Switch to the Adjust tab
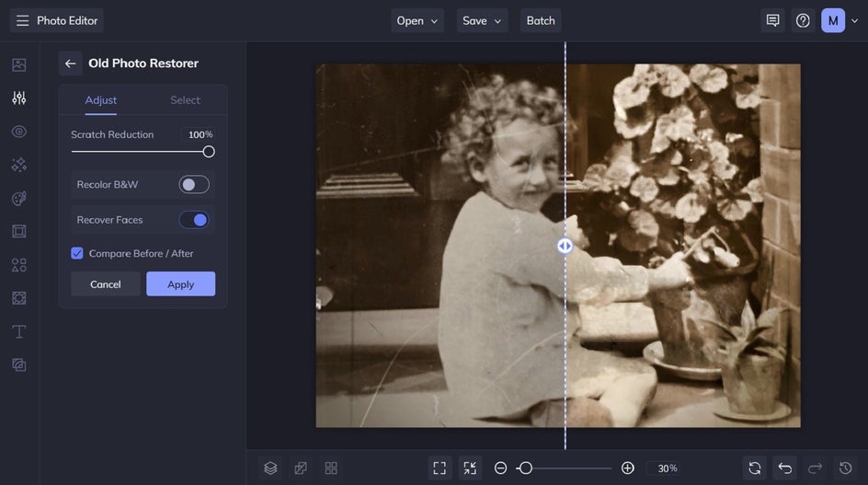 click(101, 100)
